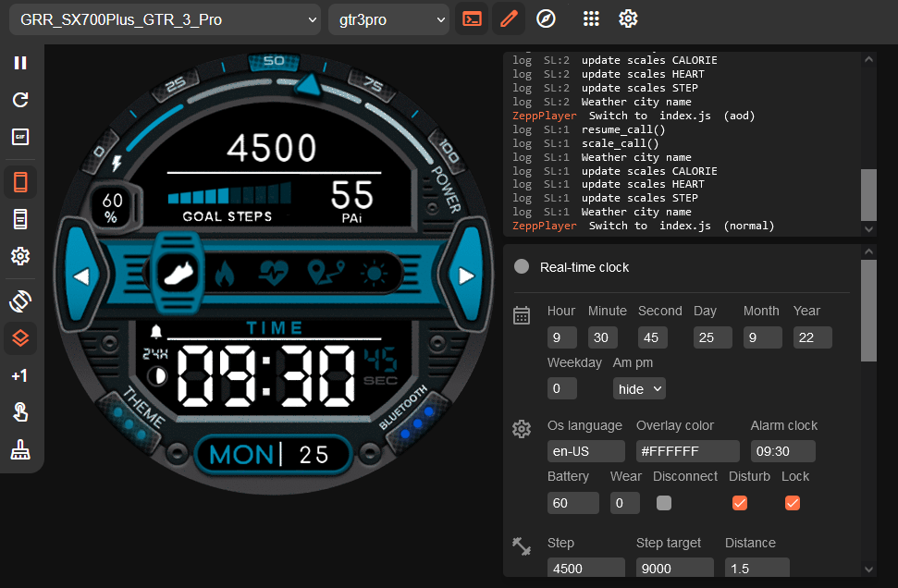898x588 pixels.
Task: Click the settings panel scrollbar thumb
Action: 868,311
